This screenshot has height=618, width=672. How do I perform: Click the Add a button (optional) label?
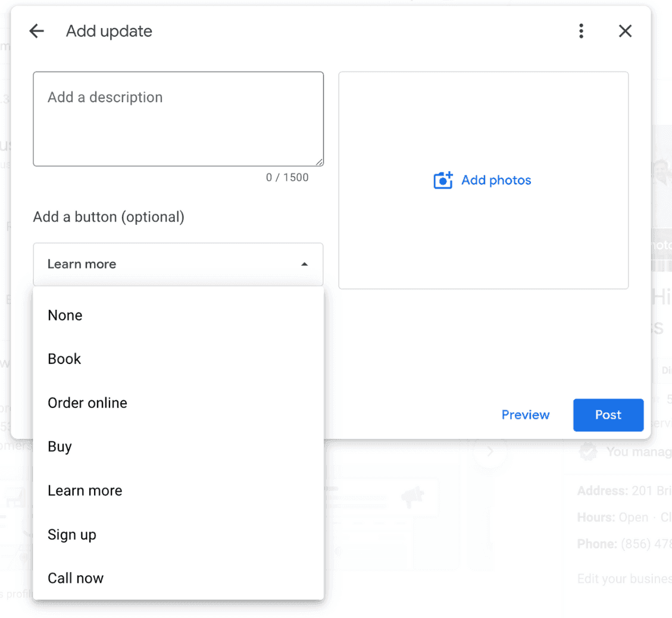point(109,217)
